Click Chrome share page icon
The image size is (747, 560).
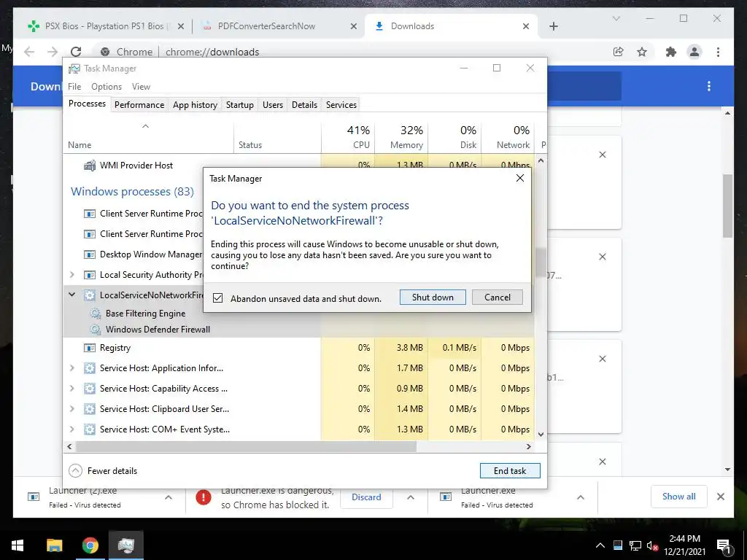619,52
